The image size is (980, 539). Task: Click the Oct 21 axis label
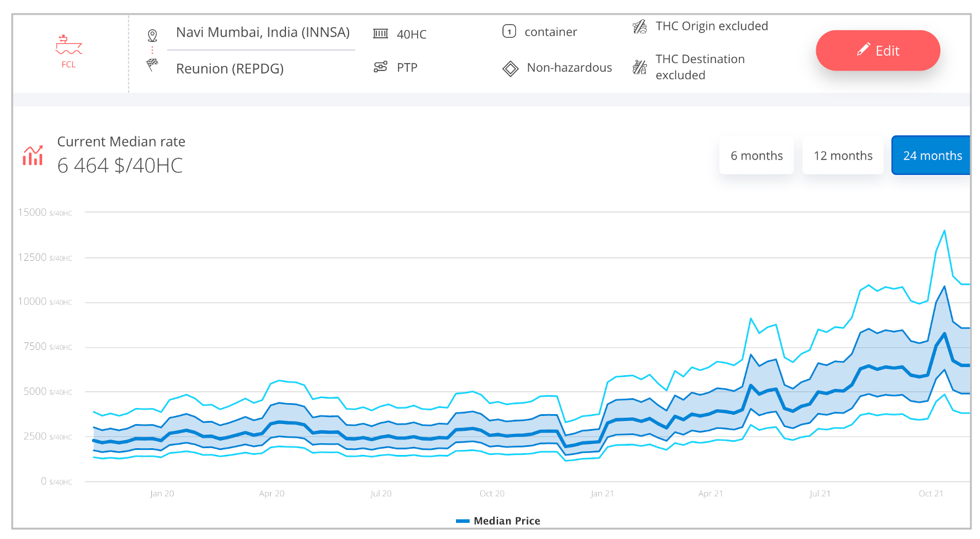[931, 493]
